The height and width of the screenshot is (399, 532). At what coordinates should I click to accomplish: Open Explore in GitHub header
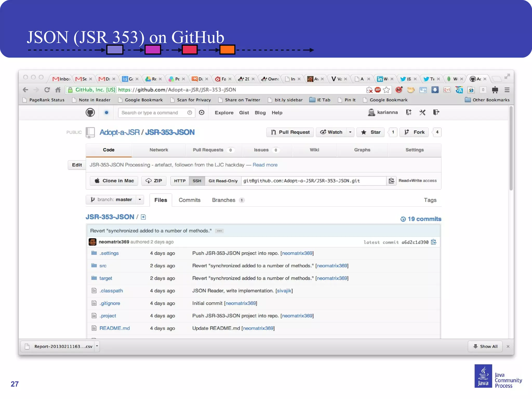tap(224, 112)
